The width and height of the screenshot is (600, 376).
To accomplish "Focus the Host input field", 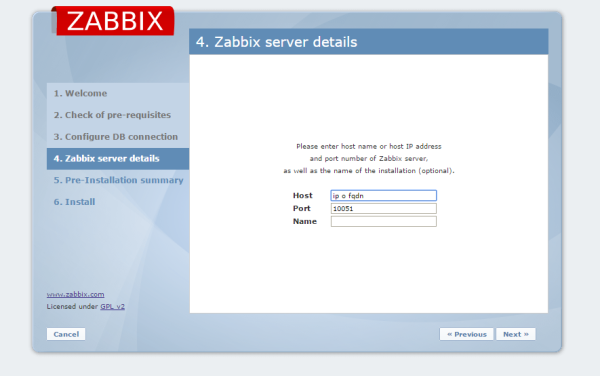I will pos(383,195).
